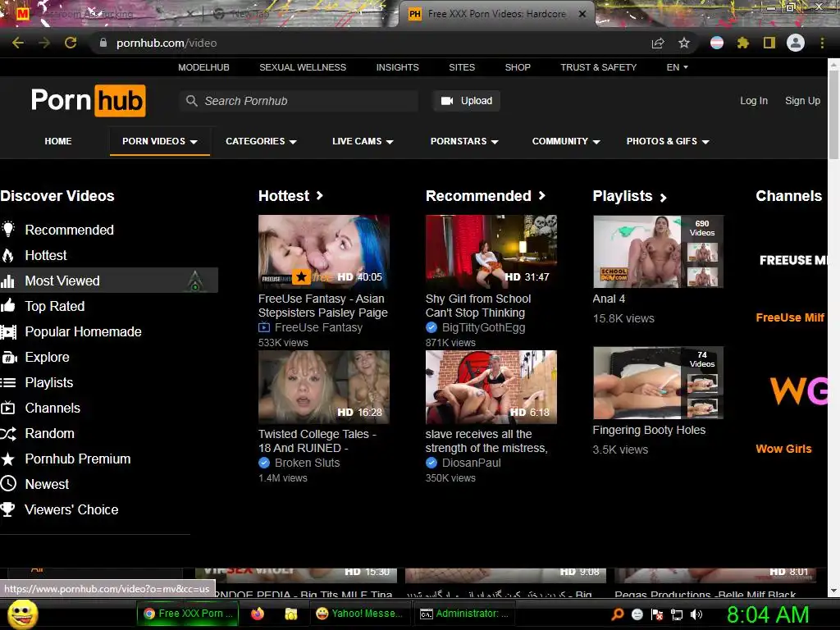Open SEXUAL WELLNESS in top bar

coord(303,67)
